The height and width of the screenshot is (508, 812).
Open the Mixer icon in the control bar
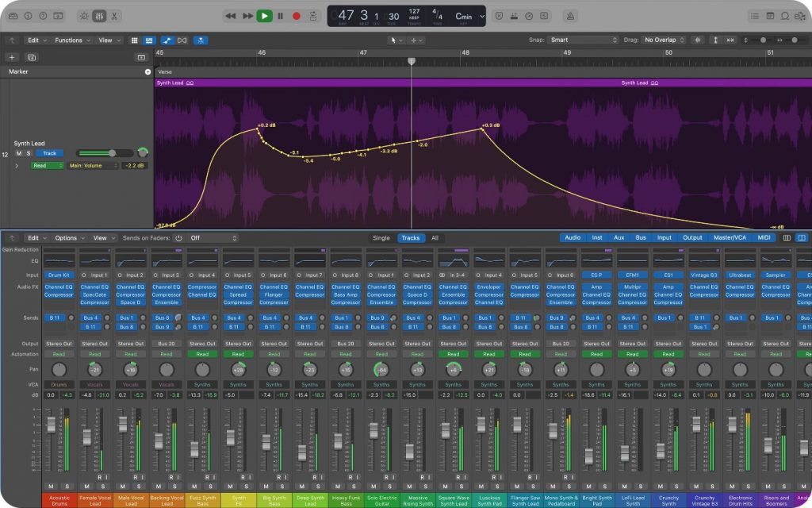pos(99,15)
